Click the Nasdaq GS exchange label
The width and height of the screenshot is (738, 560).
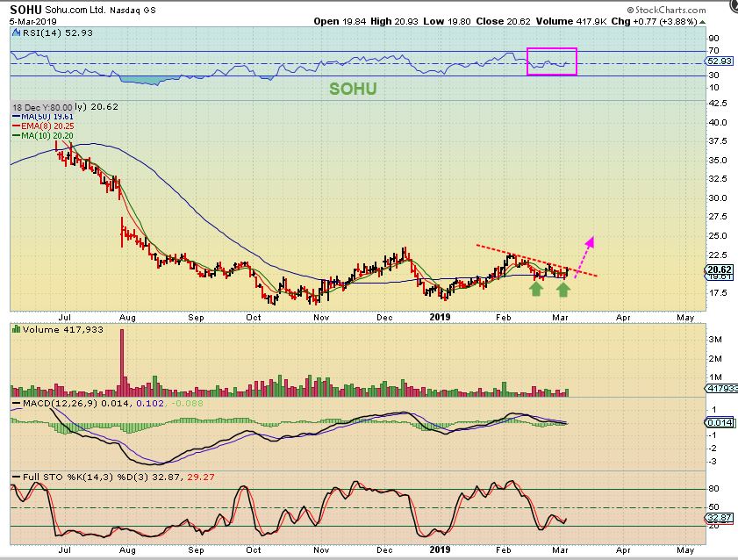click(133, 10)
